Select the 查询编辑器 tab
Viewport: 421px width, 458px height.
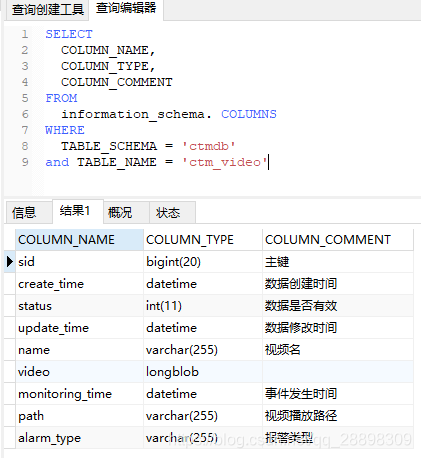tap(126, 9)
